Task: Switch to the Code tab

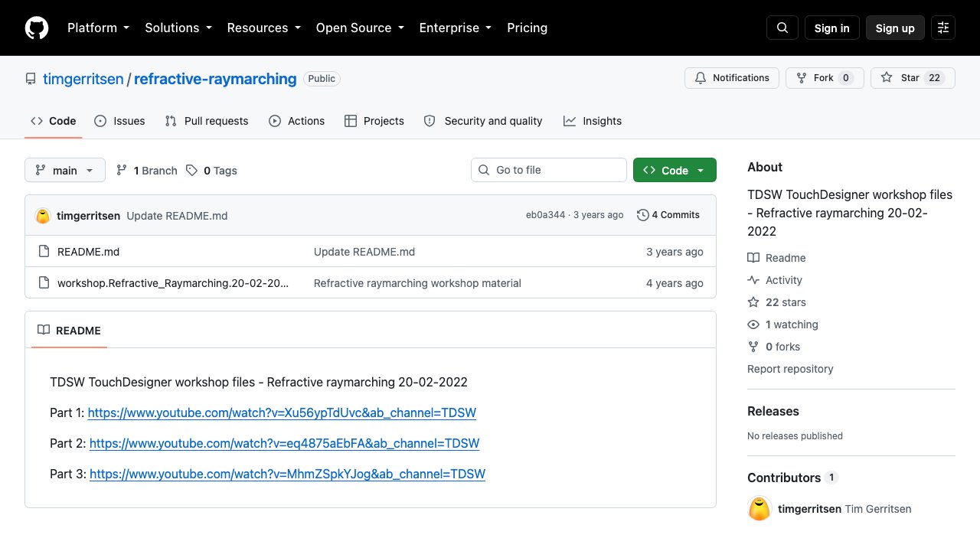Action: [x=54, y=121]
